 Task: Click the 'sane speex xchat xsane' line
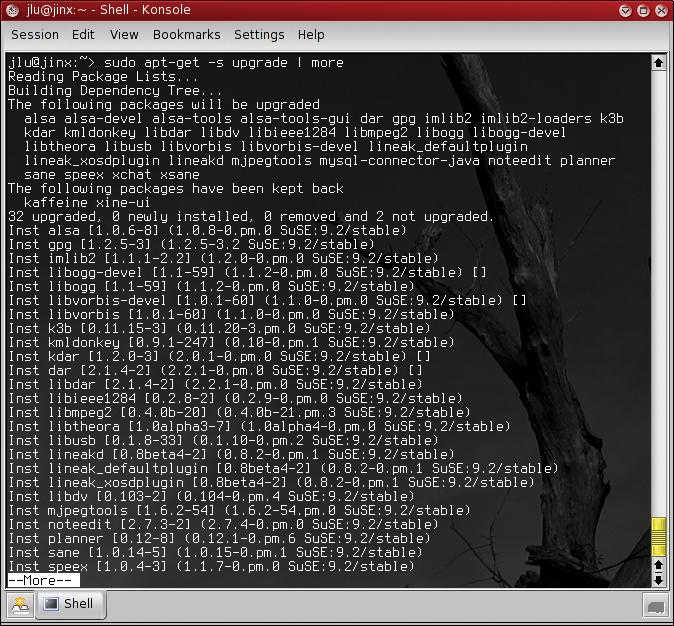(x=111, y=175)
